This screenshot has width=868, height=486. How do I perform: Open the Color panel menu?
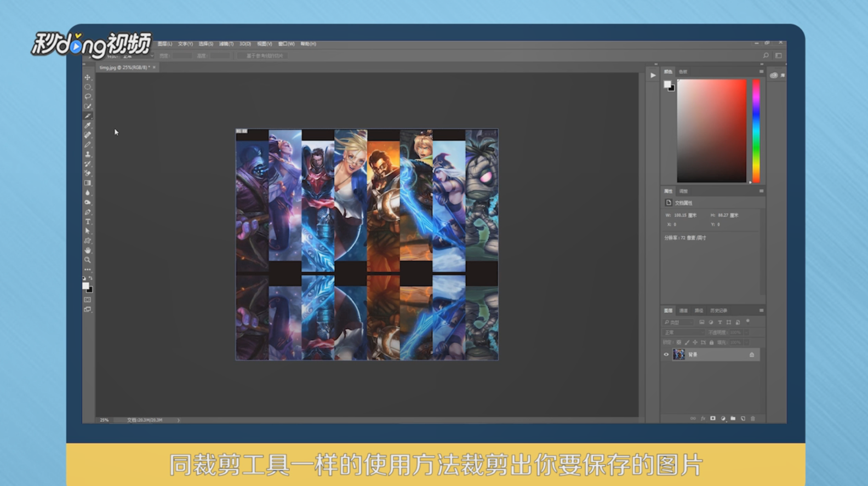761,72
